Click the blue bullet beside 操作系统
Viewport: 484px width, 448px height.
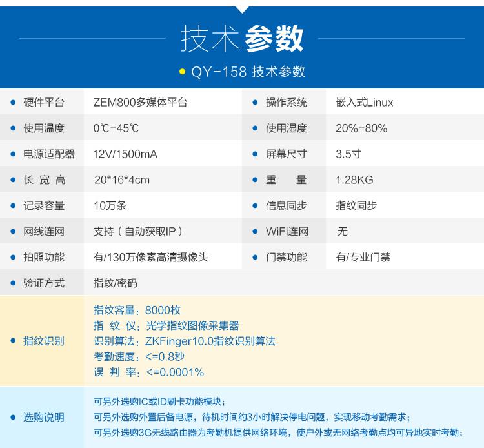coord(256,103)
